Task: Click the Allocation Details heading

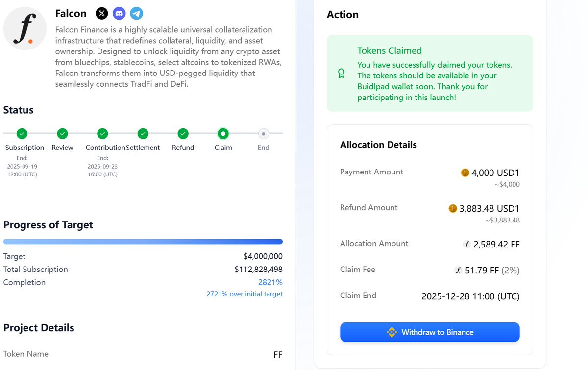Action: click(378, 145)
